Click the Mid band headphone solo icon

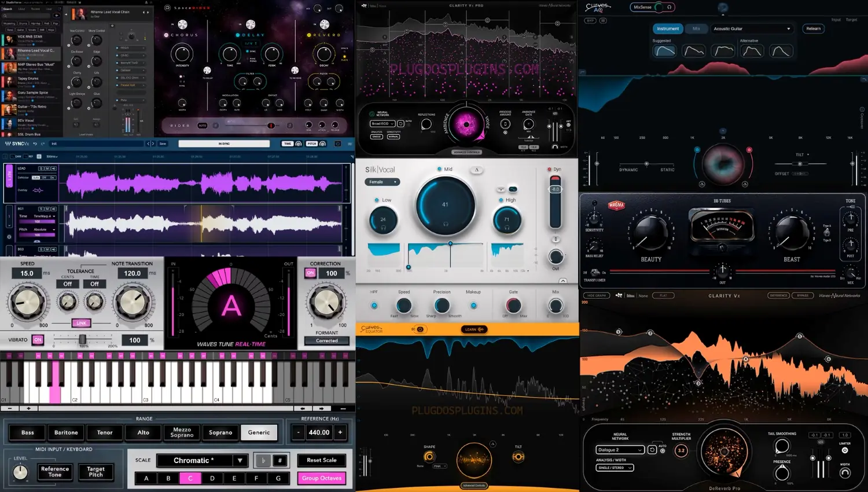tap(446, 224)
